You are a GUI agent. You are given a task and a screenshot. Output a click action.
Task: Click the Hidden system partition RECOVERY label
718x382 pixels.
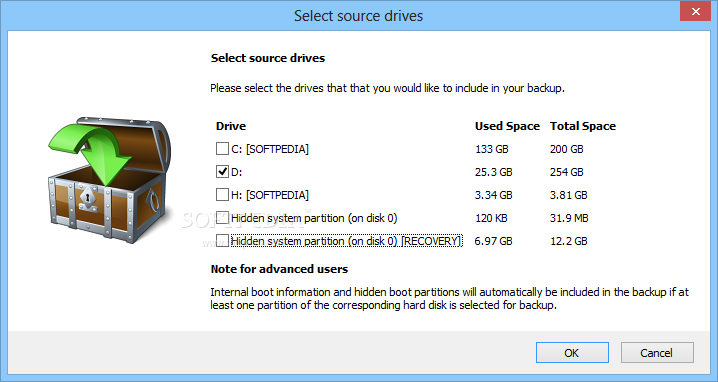346,241
